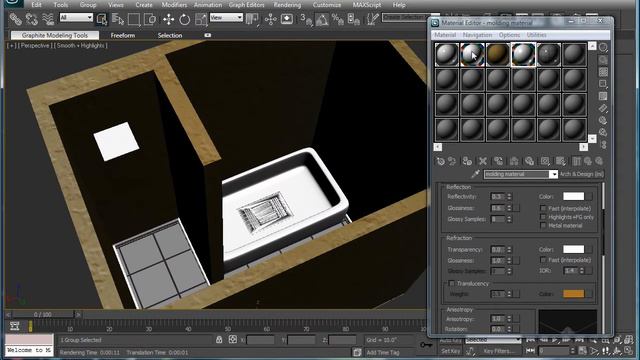This screenshot has height=360, width=640.
Task: Open Material menu in Material Editor
Action: click(445, 35)
